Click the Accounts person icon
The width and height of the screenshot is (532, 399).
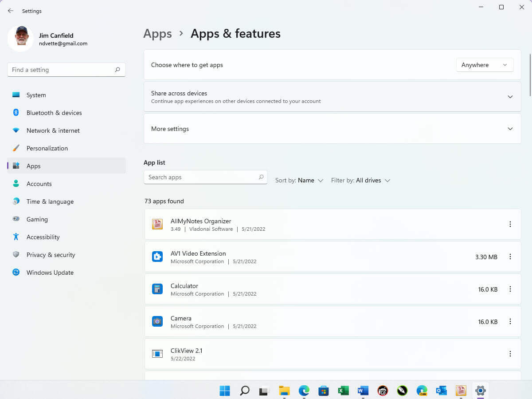pyautogui.click(x=16, y=184)
